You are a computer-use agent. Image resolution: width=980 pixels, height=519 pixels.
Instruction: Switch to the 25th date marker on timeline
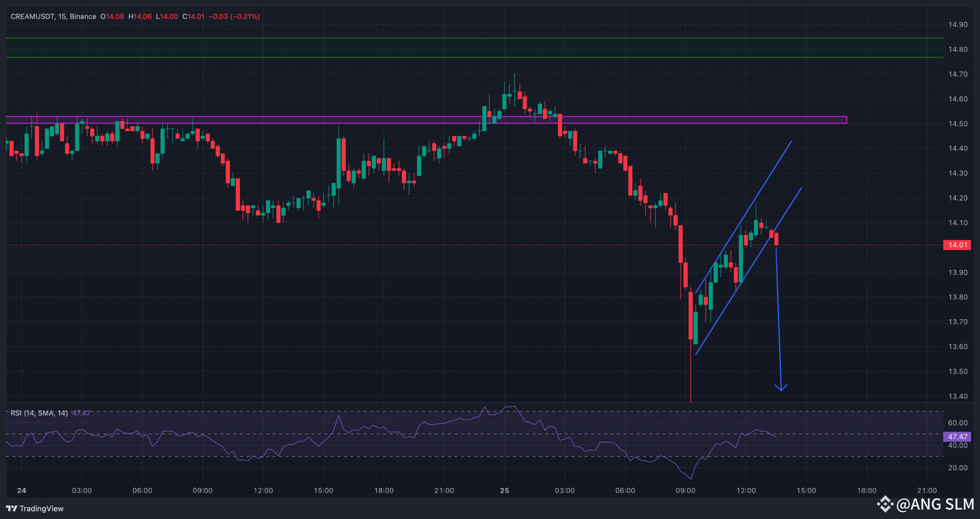tap(504, 491)
